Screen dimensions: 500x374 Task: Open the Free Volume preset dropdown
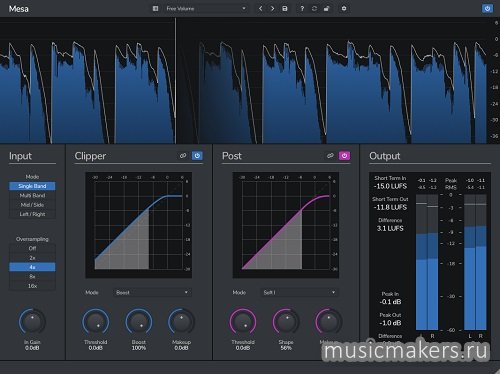(206, 8)
